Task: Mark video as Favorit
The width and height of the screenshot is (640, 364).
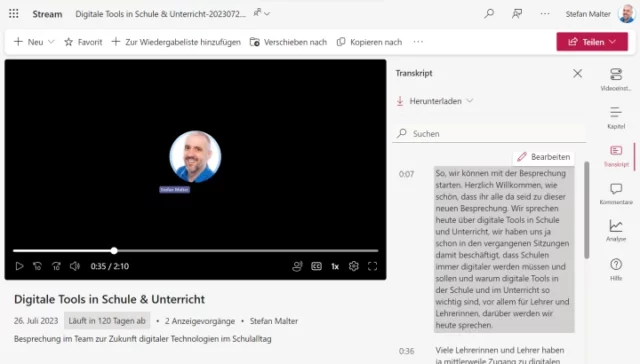Action: click(x=83, y=42)
